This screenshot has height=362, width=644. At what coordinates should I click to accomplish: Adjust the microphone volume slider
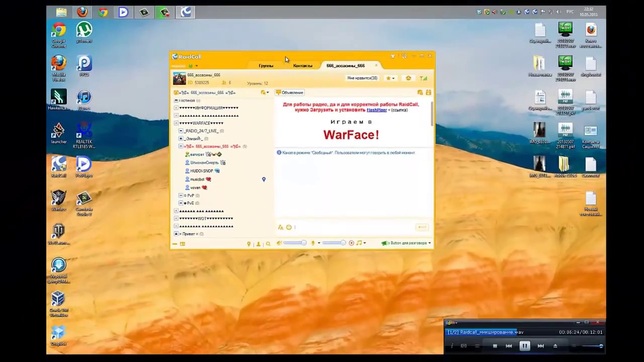(x=334, y=243)
